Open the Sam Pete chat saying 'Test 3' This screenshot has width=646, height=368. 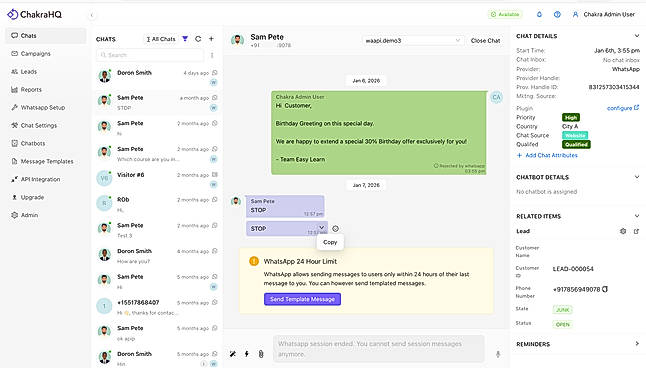[157, 230]
